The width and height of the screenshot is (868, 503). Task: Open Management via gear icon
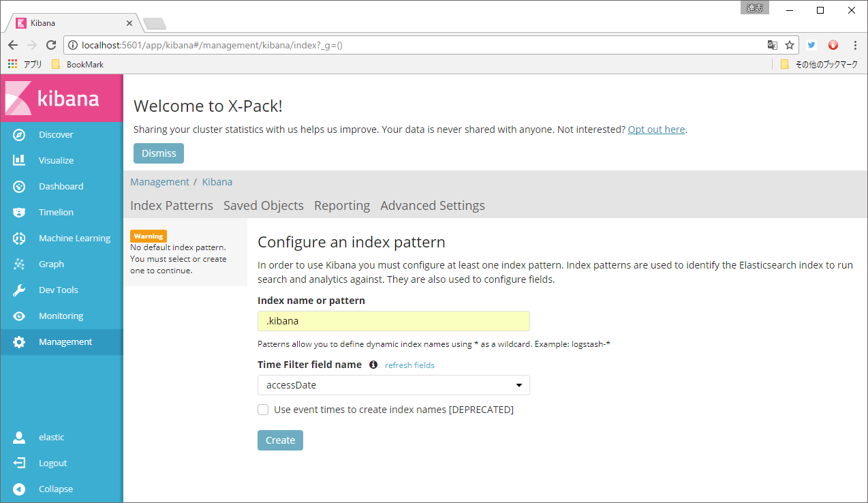[x=19, y=342]
